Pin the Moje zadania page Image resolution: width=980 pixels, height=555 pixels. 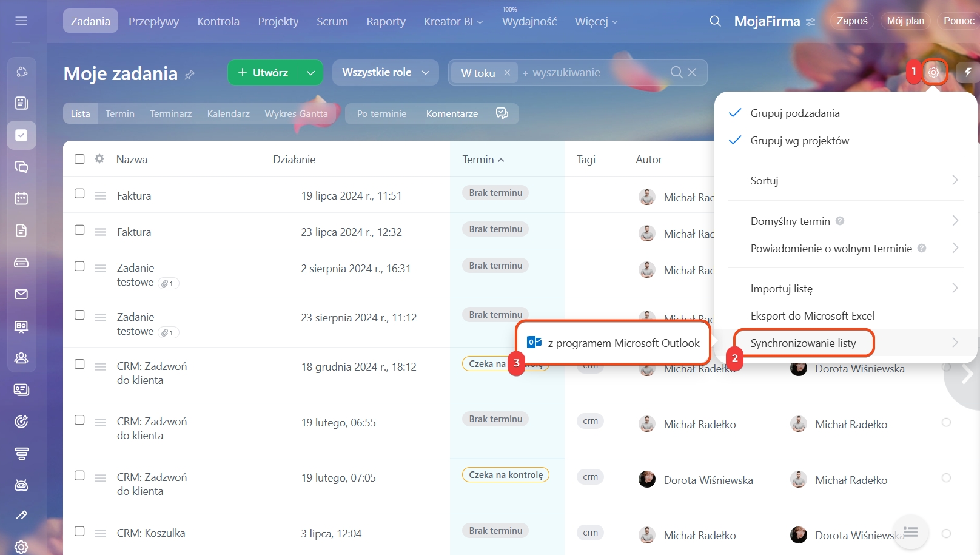coord(190,75)
